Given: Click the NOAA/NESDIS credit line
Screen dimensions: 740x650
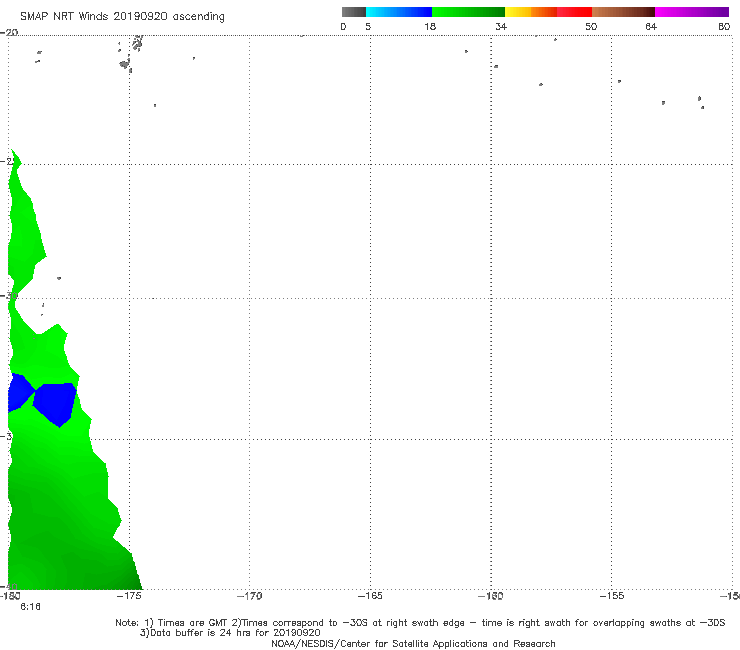Looking at the screenshot, I should tap(413, 643).
